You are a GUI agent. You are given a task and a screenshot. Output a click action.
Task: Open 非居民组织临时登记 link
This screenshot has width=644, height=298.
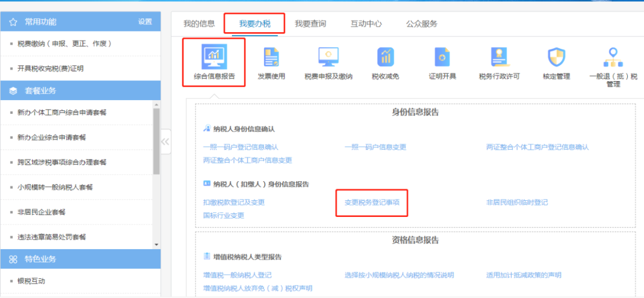click(517, 203)
